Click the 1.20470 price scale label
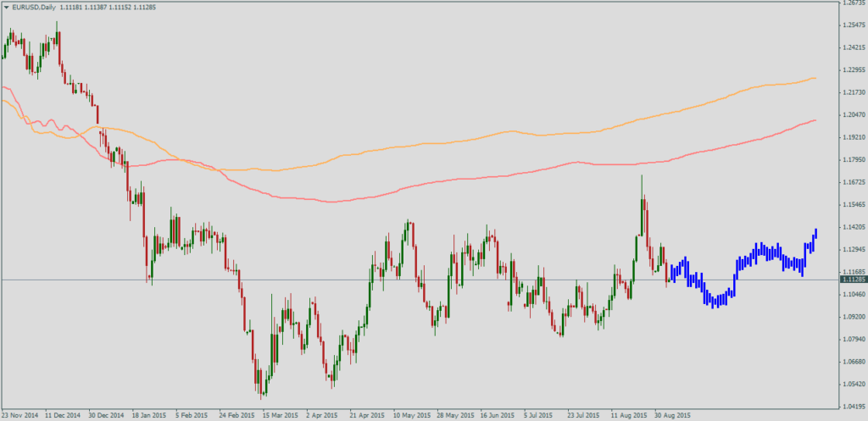The width and height of the screenshot is (868, 421). tap(851, 115)
